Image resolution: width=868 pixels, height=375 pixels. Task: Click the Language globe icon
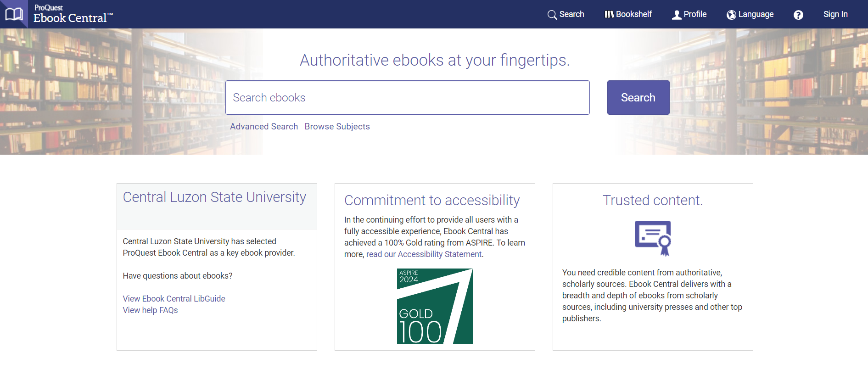point(731,15)
